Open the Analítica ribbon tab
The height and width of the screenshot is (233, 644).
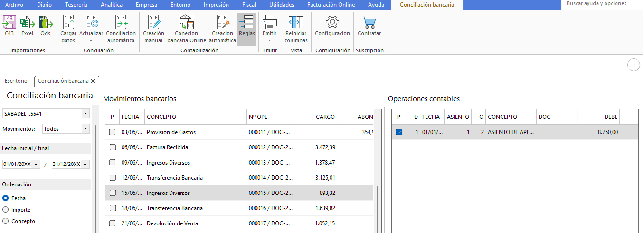point(112,5)
